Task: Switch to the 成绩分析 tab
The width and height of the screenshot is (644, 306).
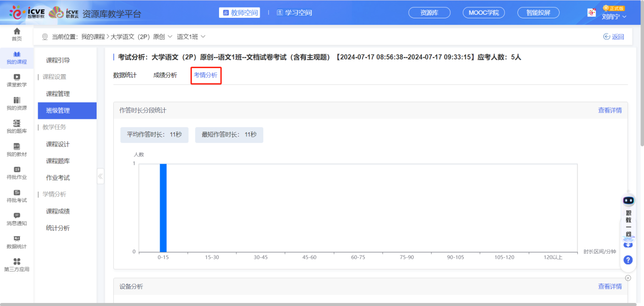Action: (x=165, y=75)
